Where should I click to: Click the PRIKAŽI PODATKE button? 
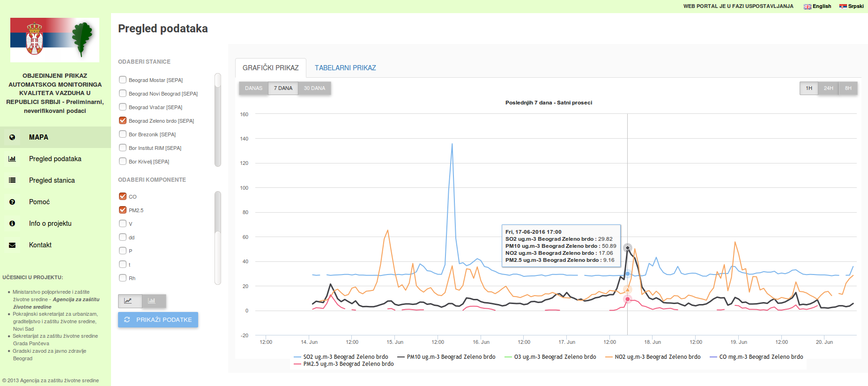pos(158,319)
